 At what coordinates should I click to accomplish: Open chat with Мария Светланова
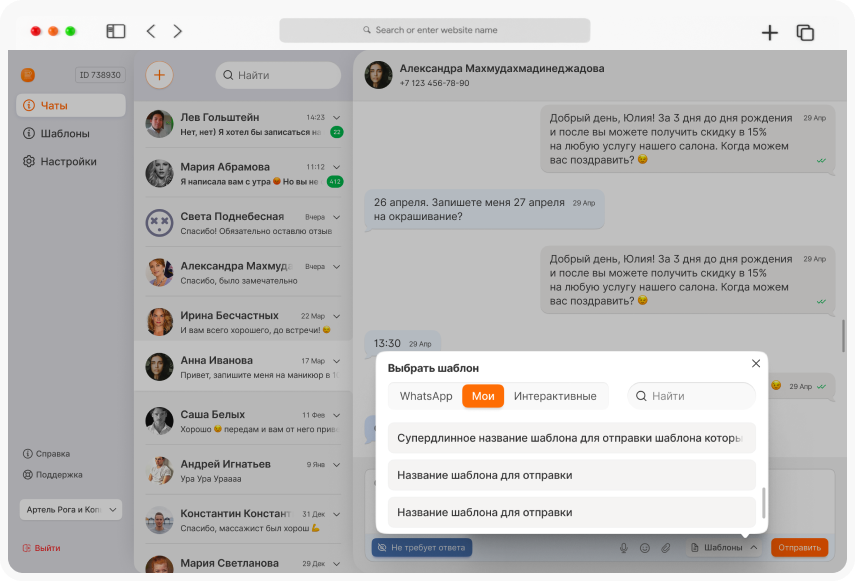(243, 562)
